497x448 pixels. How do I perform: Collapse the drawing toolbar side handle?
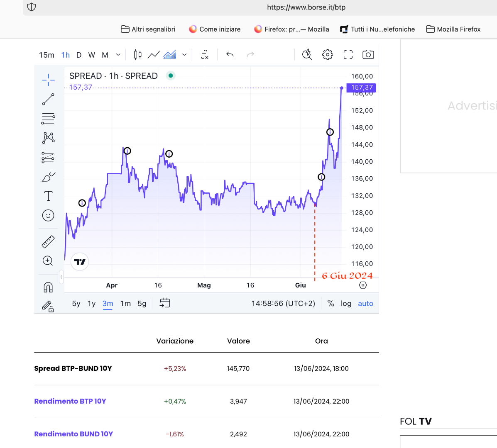point(61,277)
